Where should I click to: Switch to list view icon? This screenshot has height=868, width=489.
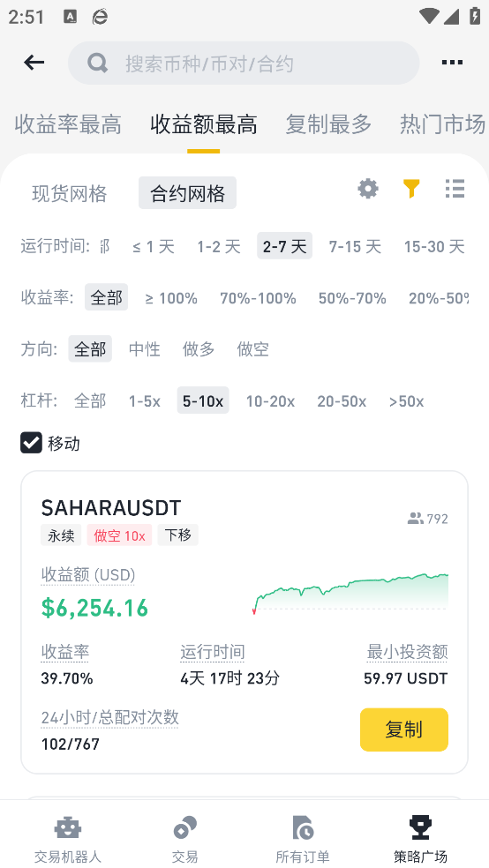[x=455, y=189]
